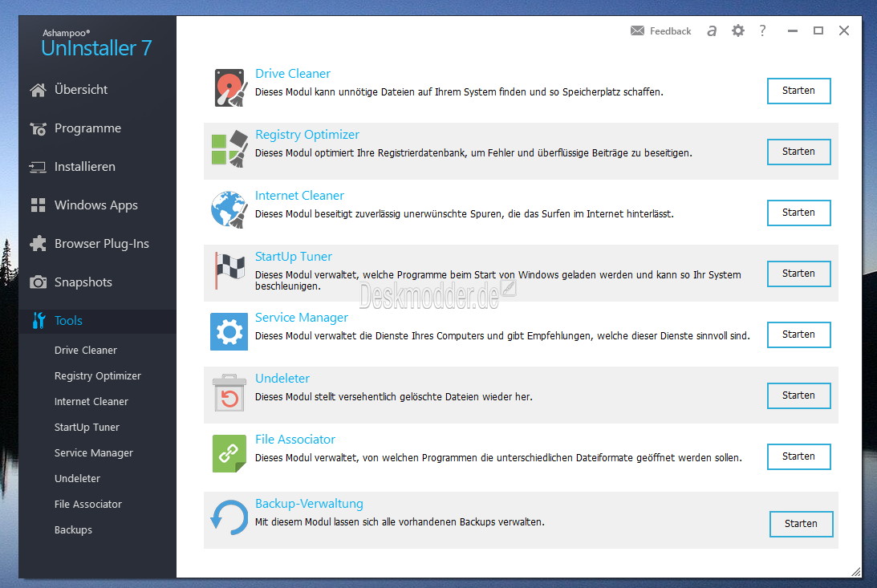This screenshot has height=588, width=877.
Task: Click the Übersicht home icon
Action: point(38,89)
